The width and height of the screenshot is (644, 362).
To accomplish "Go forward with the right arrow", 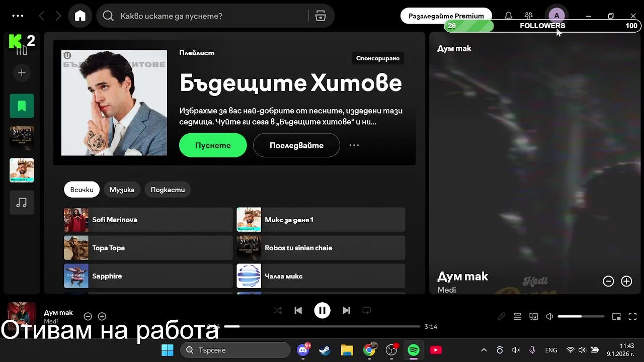I will coord(58,16).
